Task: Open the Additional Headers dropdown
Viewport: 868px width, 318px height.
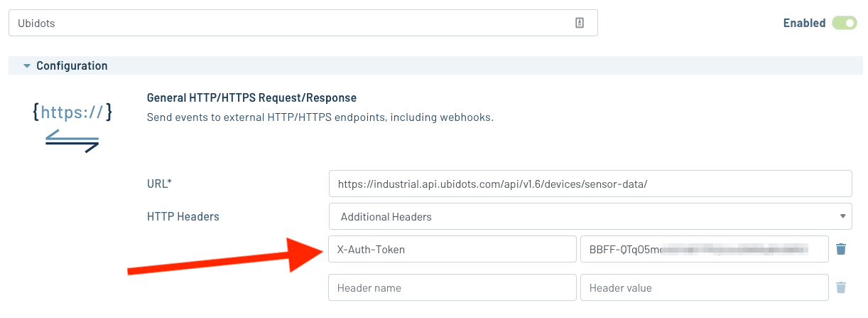Action: [590, 216]
